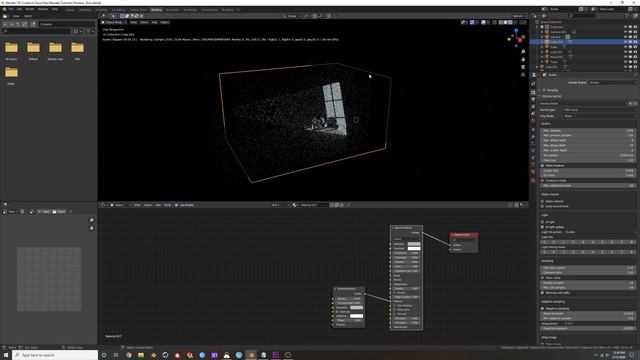Click the scattering node's white Scattering swatch
The height and width of the screenshot is (360, 640).
356,316
